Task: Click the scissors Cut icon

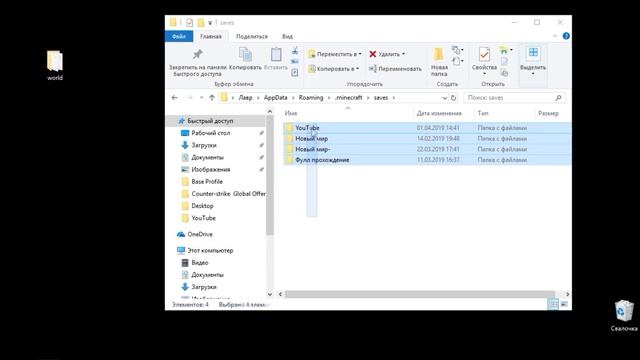Action: pos(295,51)
